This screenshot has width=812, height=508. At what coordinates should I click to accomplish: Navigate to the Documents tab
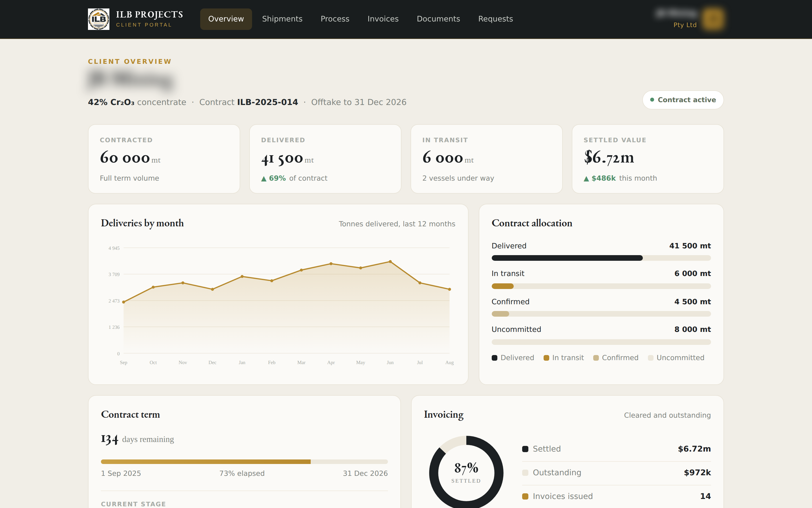pyautogui.click(x=438, y=19)
